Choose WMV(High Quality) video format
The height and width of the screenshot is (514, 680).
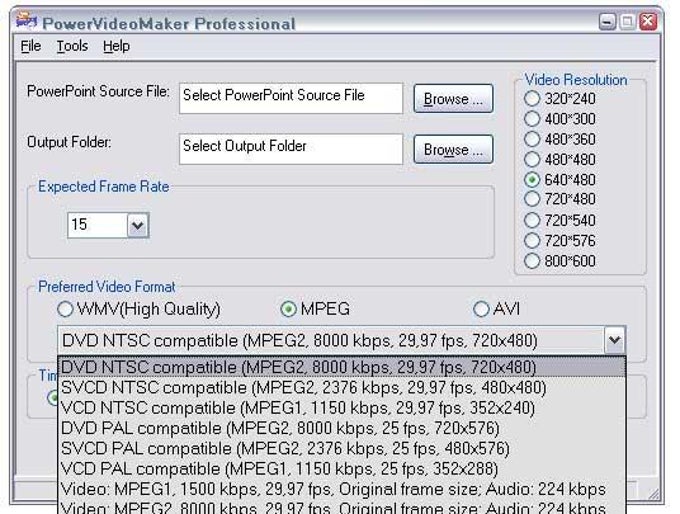tap(139, 309)
